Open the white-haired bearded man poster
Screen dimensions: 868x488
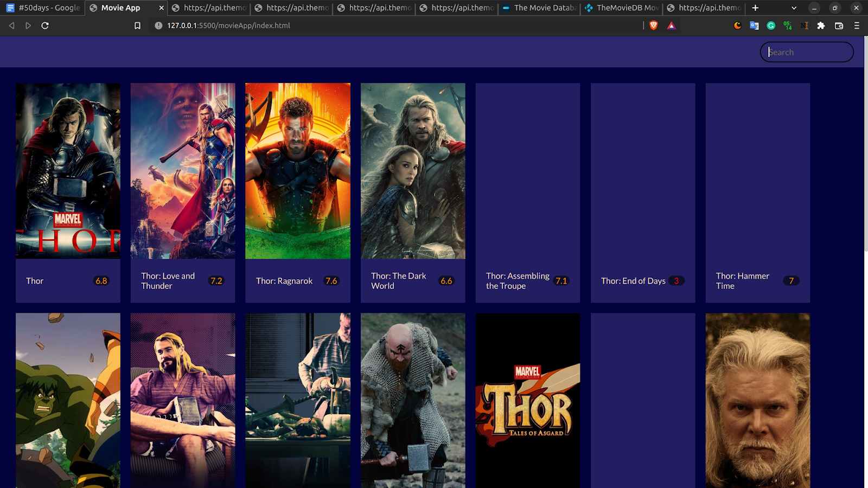point(758,400)
